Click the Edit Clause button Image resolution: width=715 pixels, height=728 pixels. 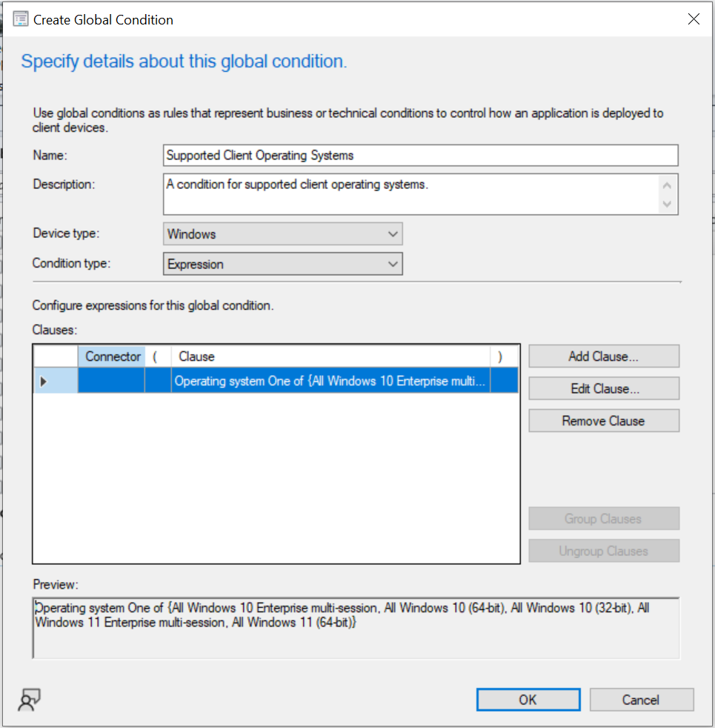click(x=604, y=388)
